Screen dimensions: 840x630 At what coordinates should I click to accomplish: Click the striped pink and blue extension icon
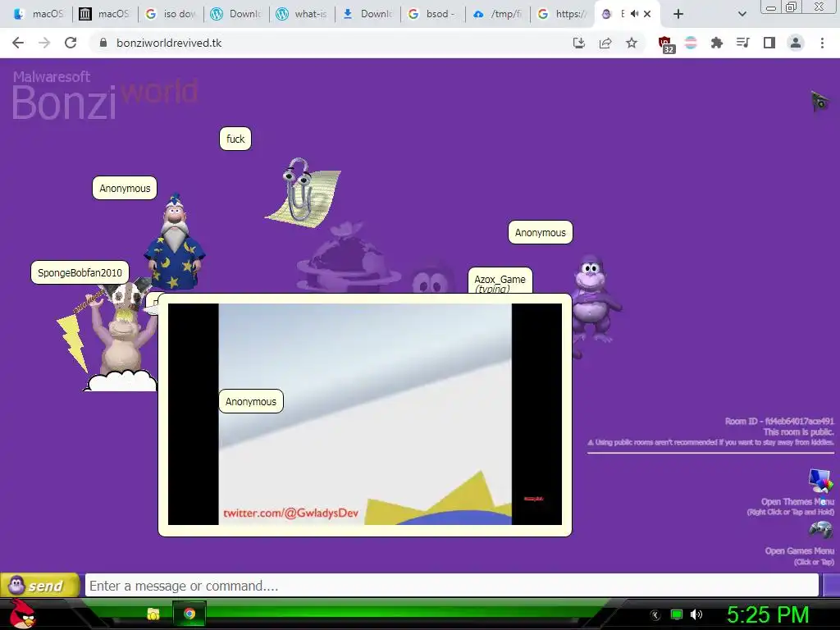[x=691, y=43]
